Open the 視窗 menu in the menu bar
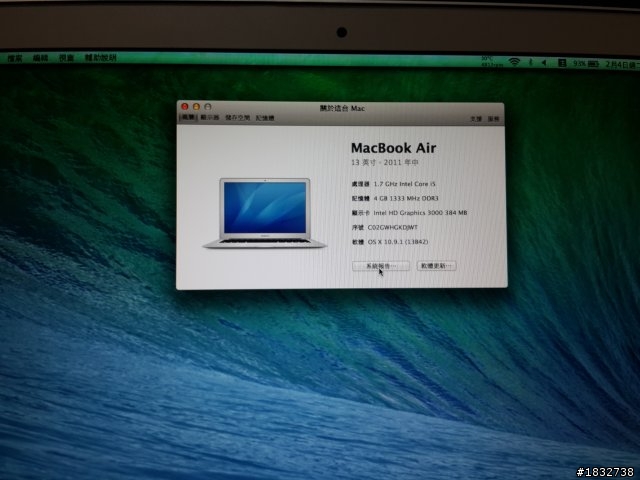This screenshot has width=640, height=480. 66,58
